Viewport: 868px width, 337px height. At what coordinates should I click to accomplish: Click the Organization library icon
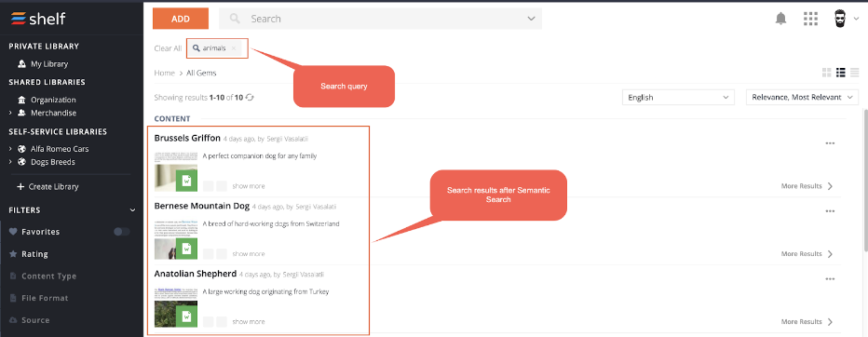(x=21, y=101)
